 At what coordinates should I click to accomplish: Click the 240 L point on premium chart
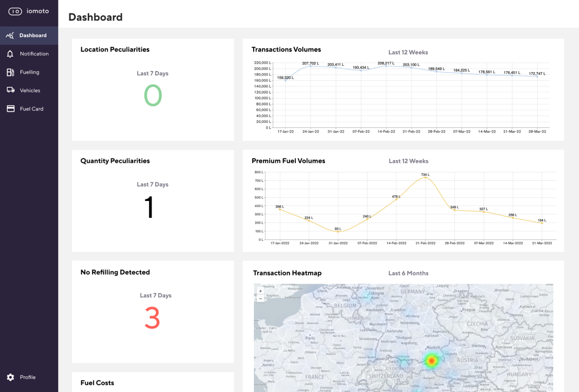tap(367, 219)
